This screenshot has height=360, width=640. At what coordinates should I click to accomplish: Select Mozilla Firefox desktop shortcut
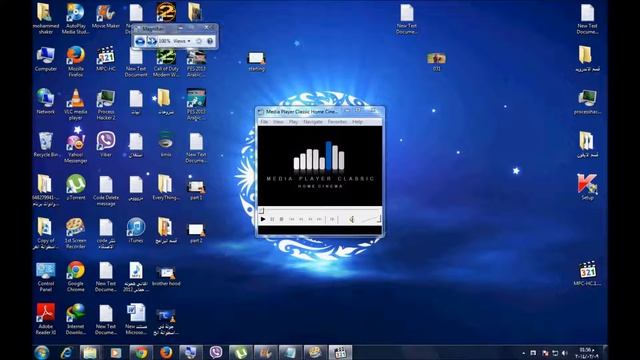[x=76, y=62]
